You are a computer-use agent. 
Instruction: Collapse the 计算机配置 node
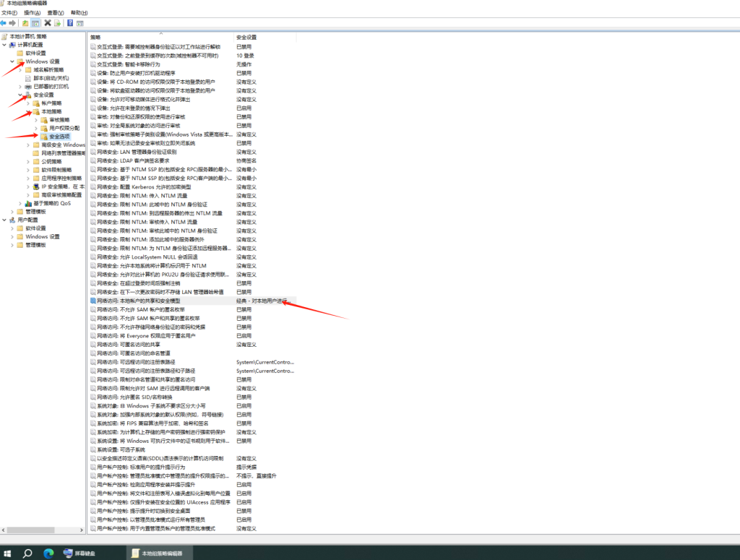point(4,45)
